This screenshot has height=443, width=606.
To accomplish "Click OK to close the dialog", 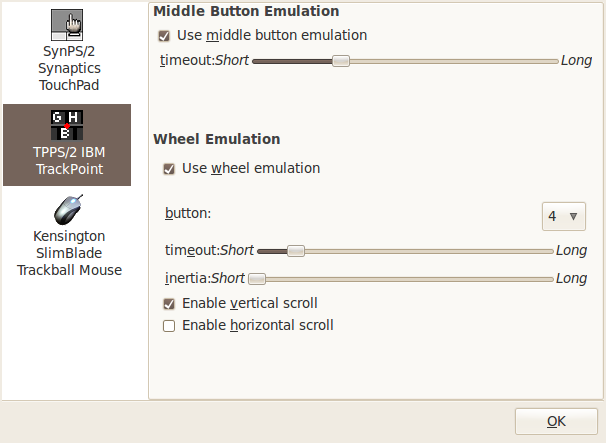I will coord(556,421).
